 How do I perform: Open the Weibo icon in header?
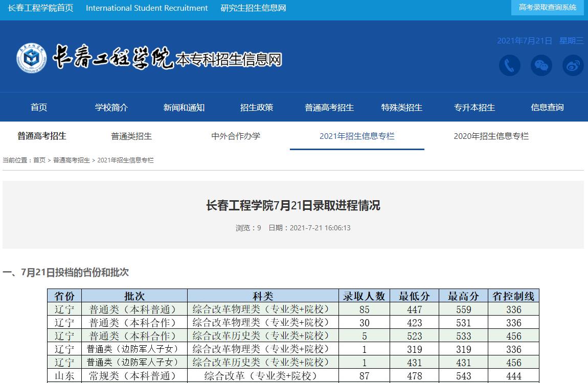click(x=573, y=65)
